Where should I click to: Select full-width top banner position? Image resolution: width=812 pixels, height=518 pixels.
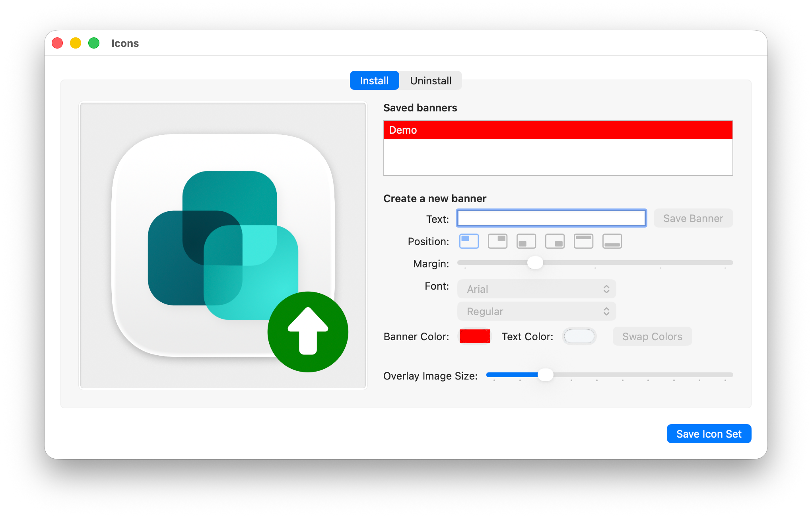click(x=583, y=241)
